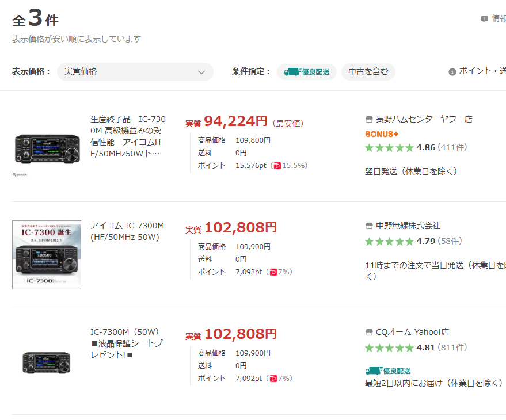506x420 pixels.
Task: Click store icon next to 中野無線株式会社
Action: pyautogui.click(x=369, y=226)
